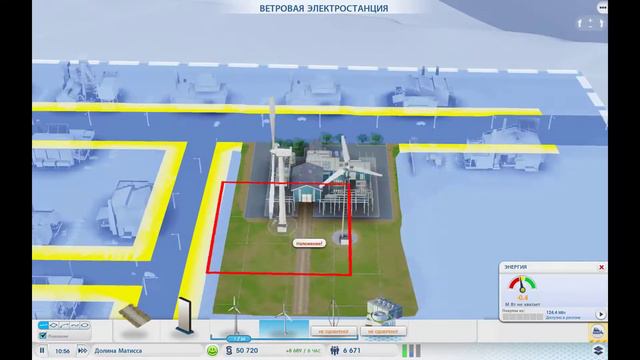Select the circle draw mode icon
Viewport: 640px width, 360px height.
[53, 325]
